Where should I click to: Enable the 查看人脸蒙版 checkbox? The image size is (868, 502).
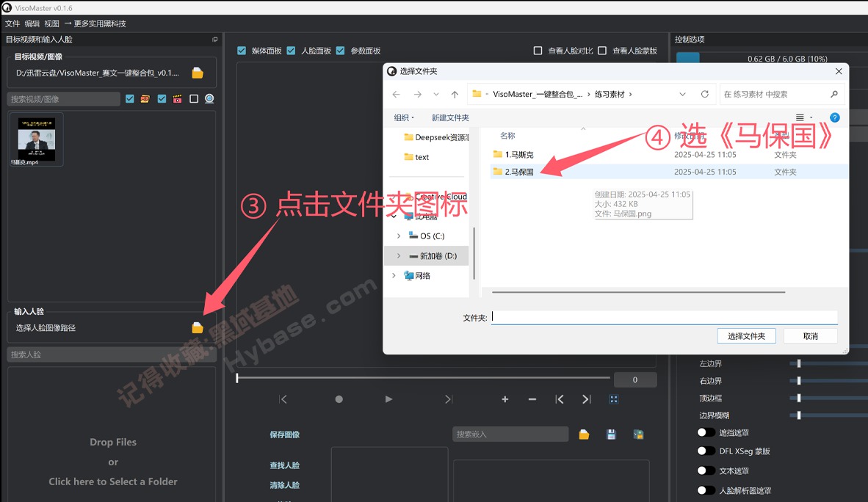[602, 51]
